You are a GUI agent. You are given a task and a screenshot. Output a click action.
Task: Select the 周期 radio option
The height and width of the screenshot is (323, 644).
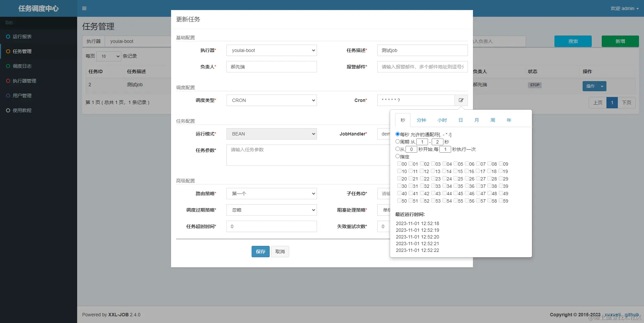tap(397, 142)
